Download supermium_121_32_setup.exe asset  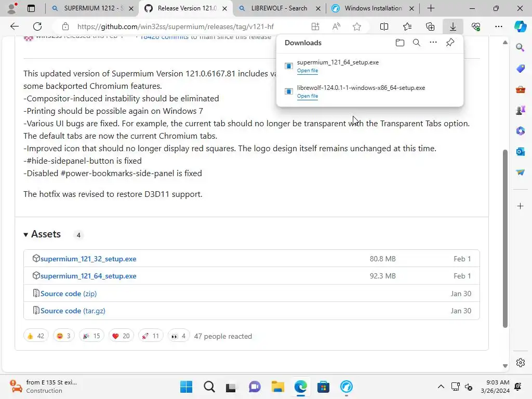pos(88,259)
